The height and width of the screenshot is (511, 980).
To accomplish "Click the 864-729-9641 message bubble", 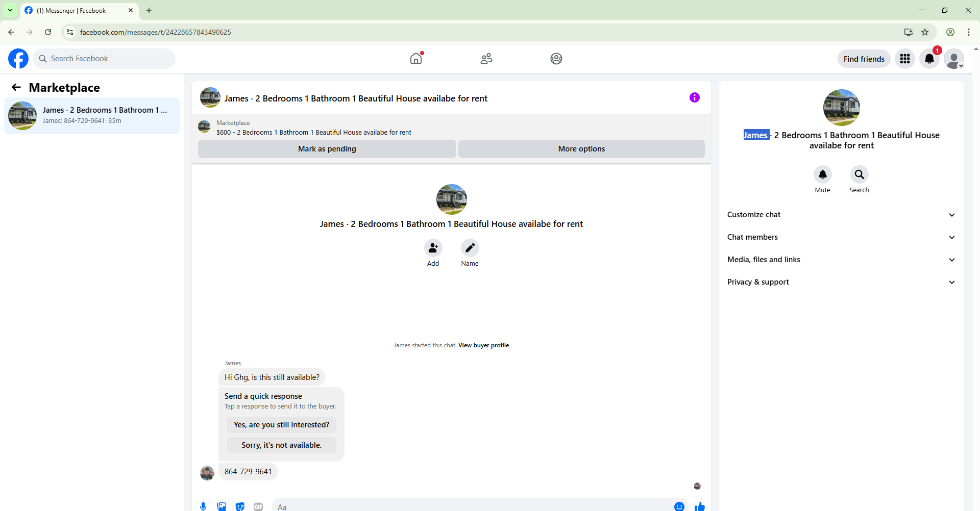I will pos(248,472).
